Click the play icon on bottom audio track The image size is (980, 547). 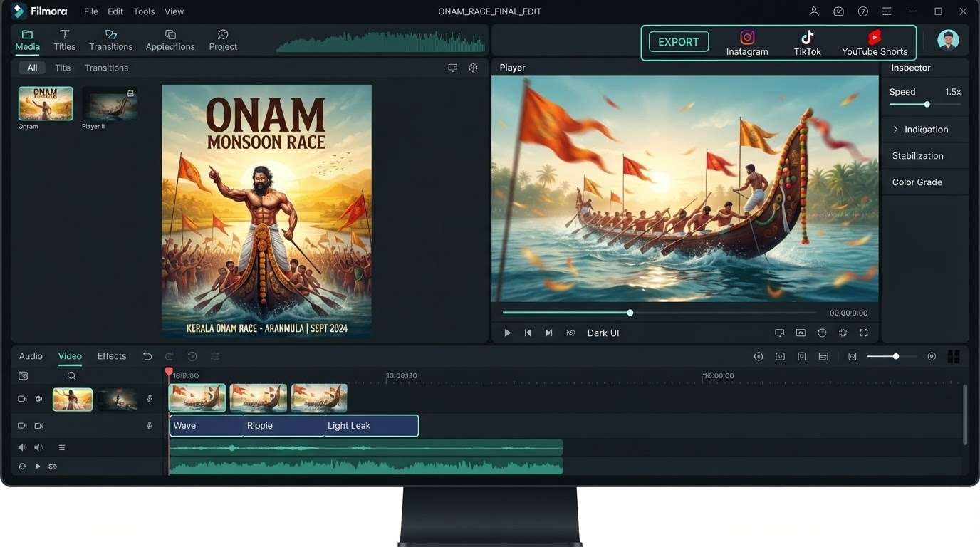(38, 467)
